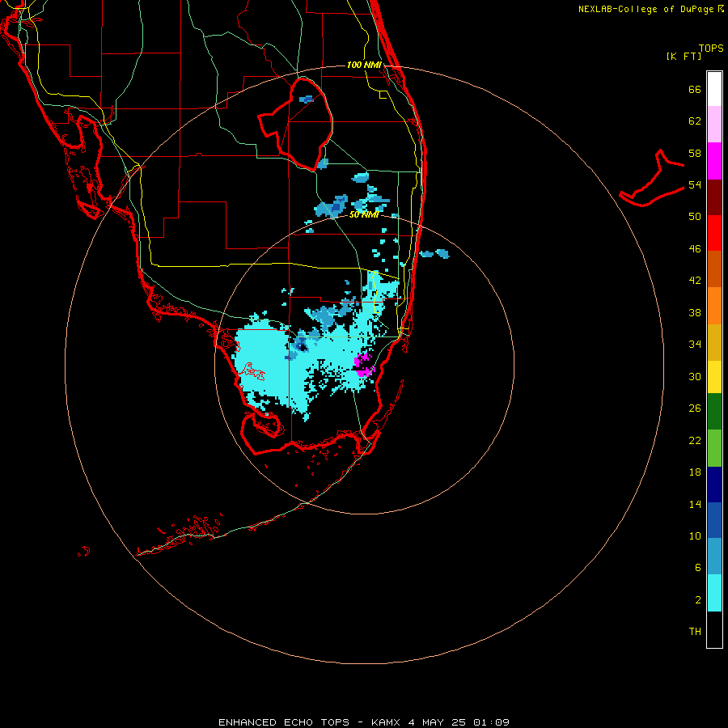Image resolution: width=728 pixels, height=728 pixels.
Task: Click the legend value 6
Action: click(698, 568)
